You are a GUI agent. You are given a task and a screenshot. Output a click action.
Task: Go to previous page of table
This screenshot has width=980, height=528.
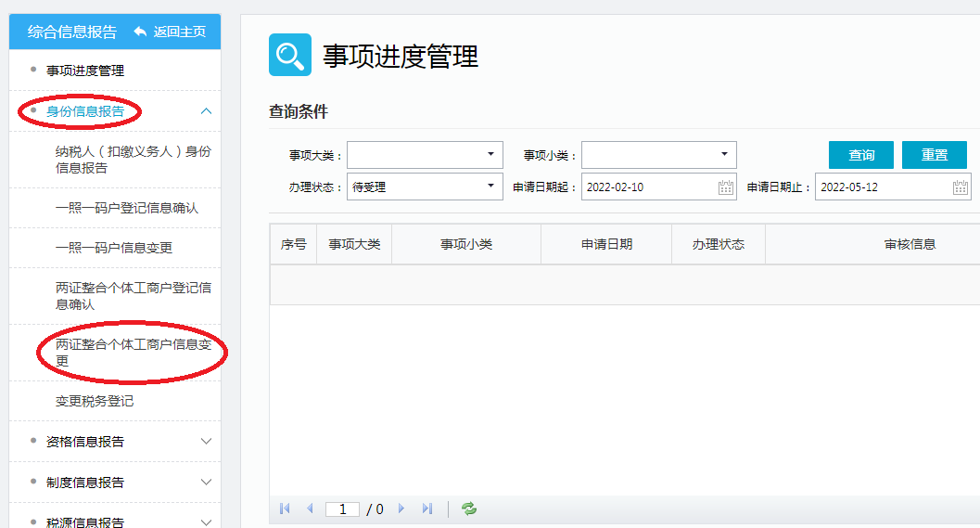click(310, 509)
